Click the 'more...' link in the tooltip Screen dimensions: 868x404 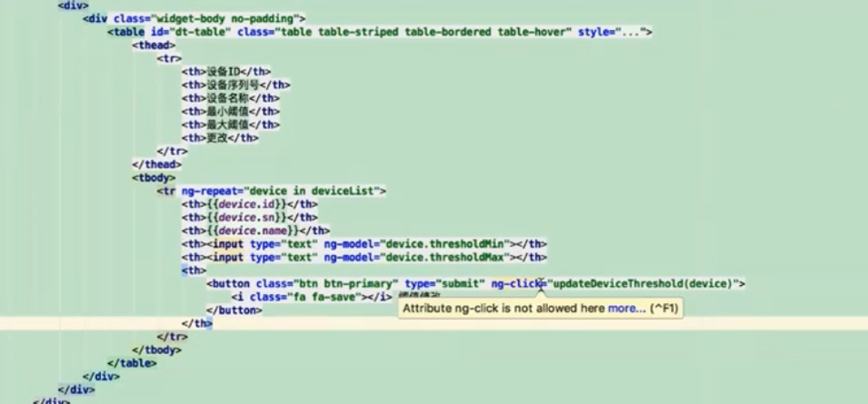pyautogui.click(x=626, y=309)
